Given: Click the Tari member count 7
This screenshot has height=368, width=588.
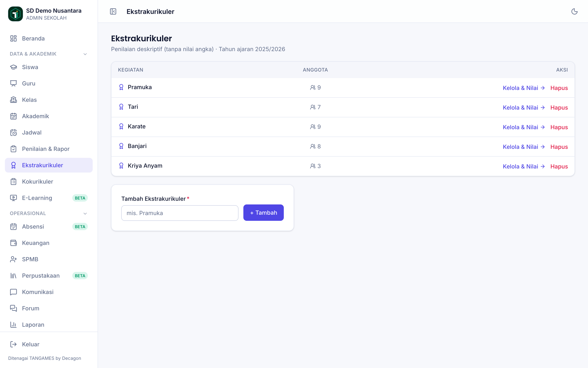Looking at the screenshot, I should click(319, 107).
